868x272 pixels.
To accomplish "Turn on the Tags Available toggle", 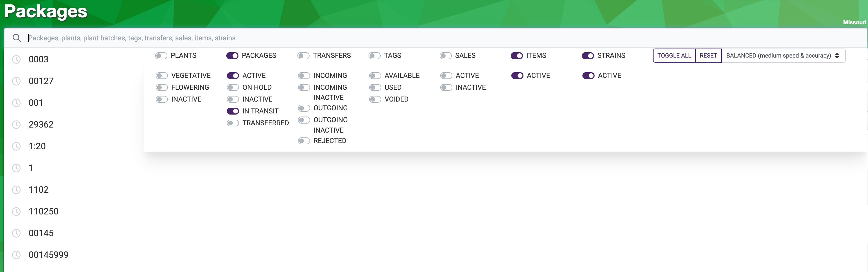I will pyautogui.click(x=375, y=76).
